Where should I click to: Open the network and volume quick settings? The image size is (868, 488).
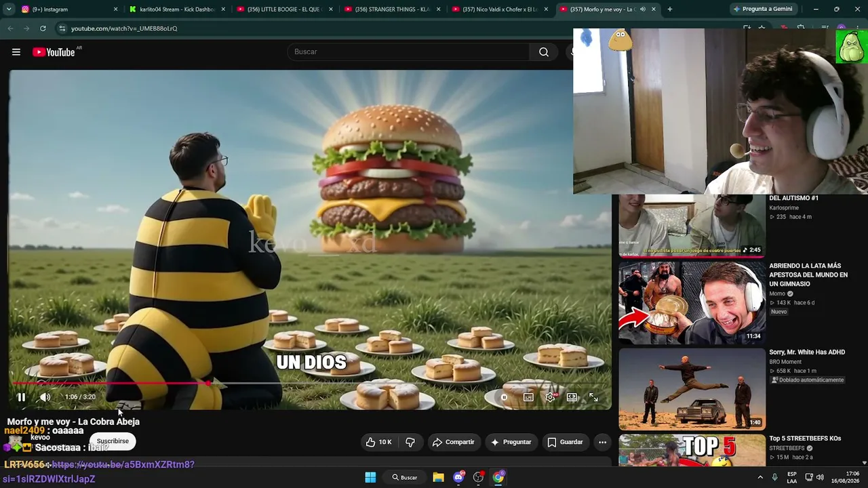pos(816,477)
